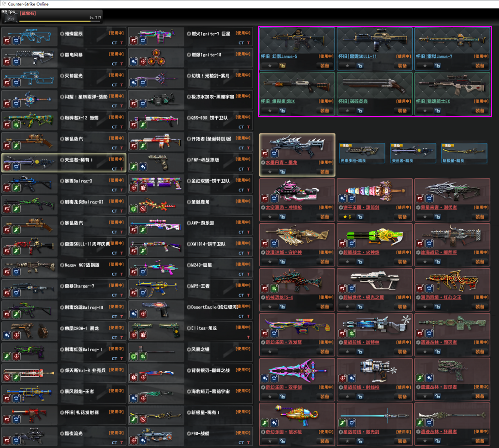Equip 水墨丹青·墨龙 with 装备 button
The width and height of the screenshot is (499, 448).
325,172
